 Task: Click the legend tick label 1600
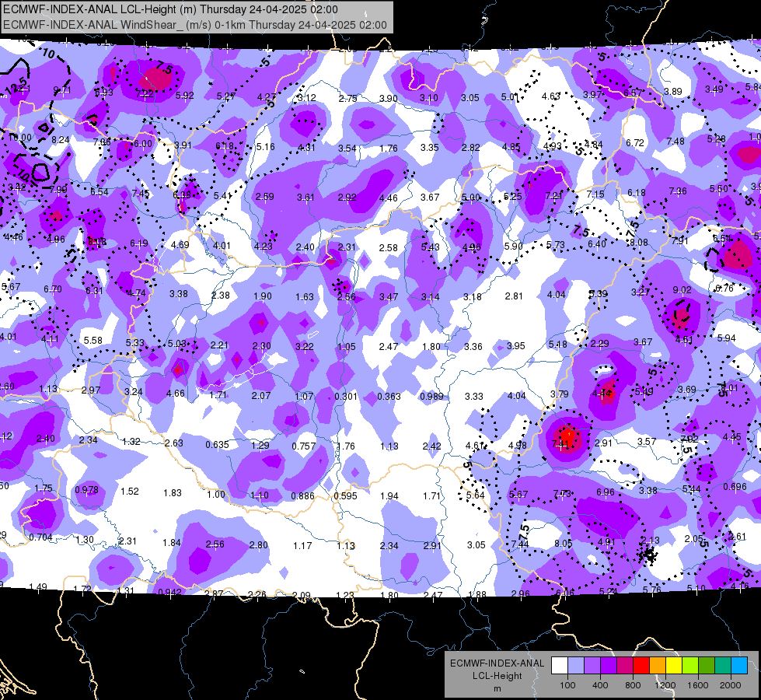(698, 685)
